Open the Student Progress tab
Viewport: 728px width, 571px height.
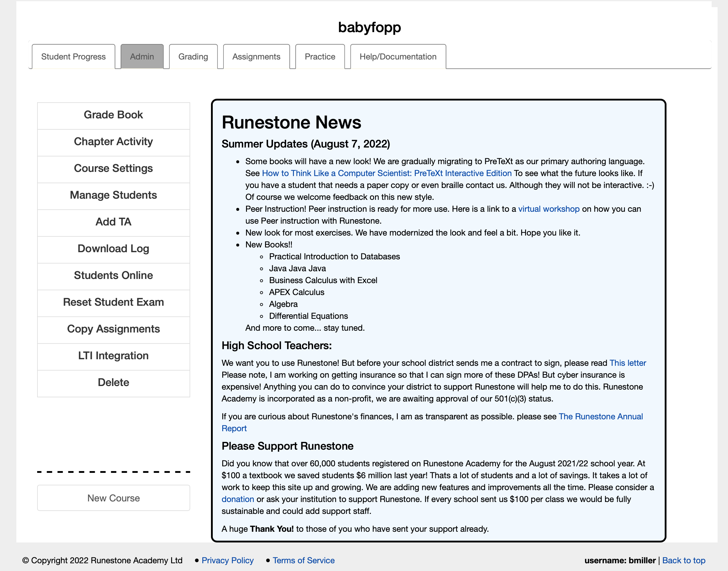coord(73,57)
